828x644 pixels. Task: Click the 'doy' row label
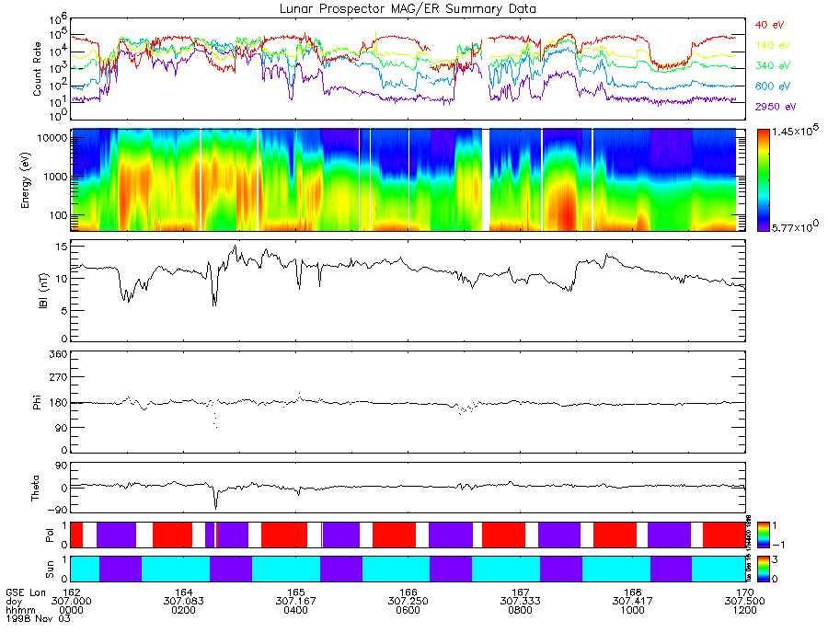[14, 602]
